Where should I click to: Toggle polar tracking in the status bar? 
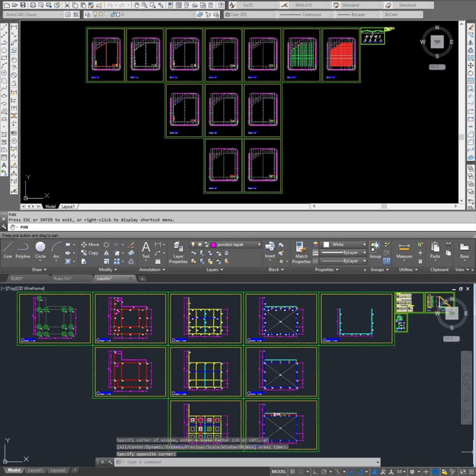[x=324, y=472]
